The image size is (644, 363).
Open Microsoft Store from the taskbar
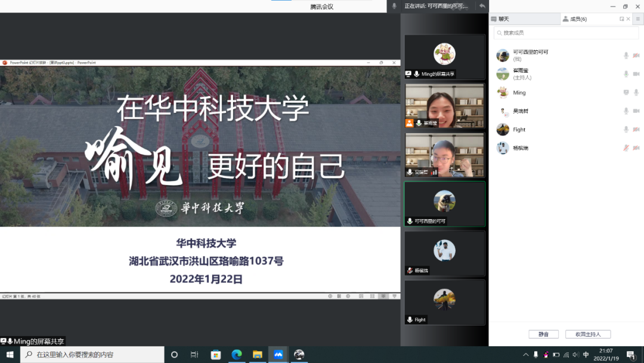pyautogui.click(x=216, y=355)
